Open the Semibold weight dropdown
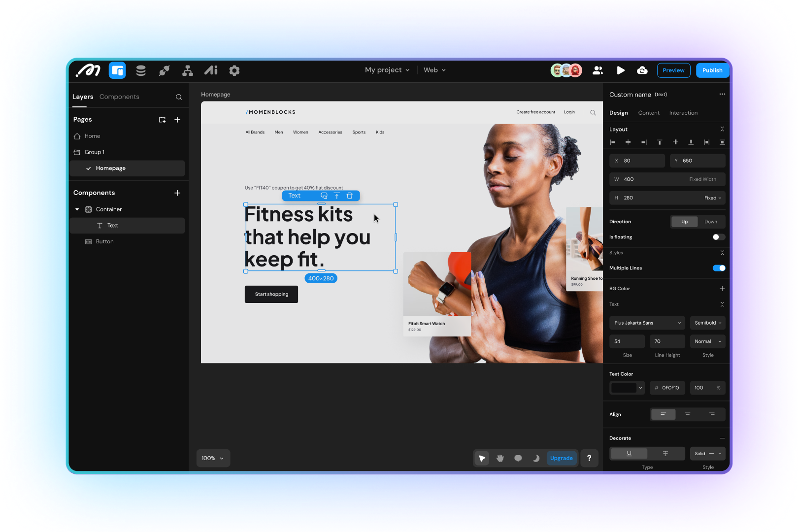798x532 pixels. [x=707, y=323]
